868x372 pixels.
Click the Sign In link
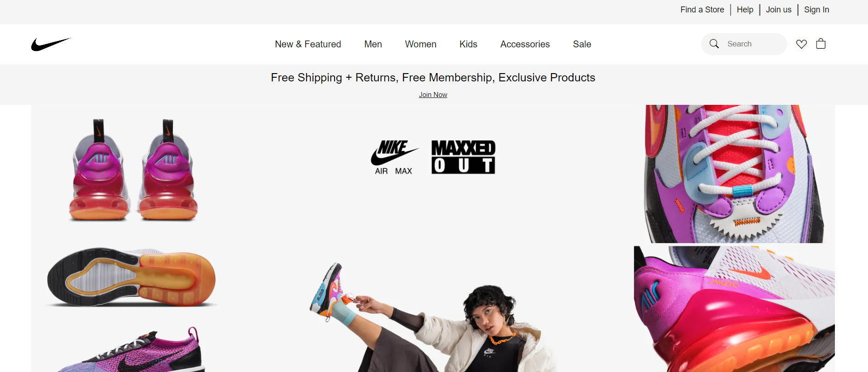point(817,10)
